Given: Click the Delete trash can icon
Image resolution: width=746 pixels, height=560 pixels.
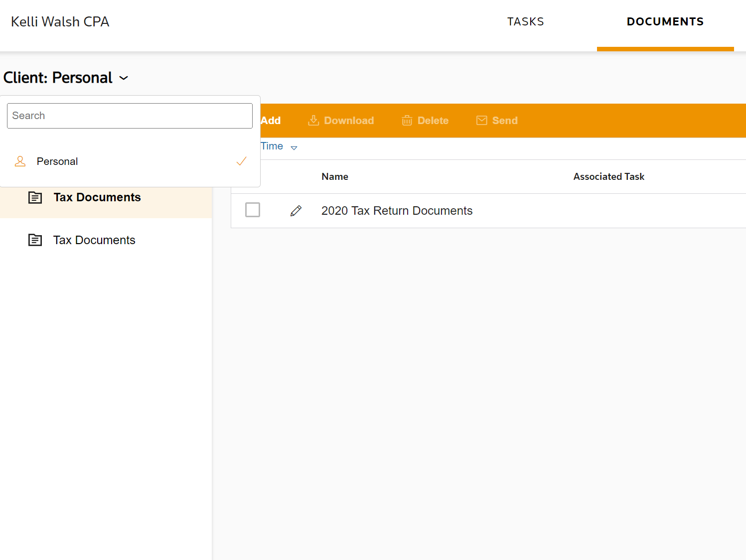Looking at the screenshot, I should pos(407,121).
